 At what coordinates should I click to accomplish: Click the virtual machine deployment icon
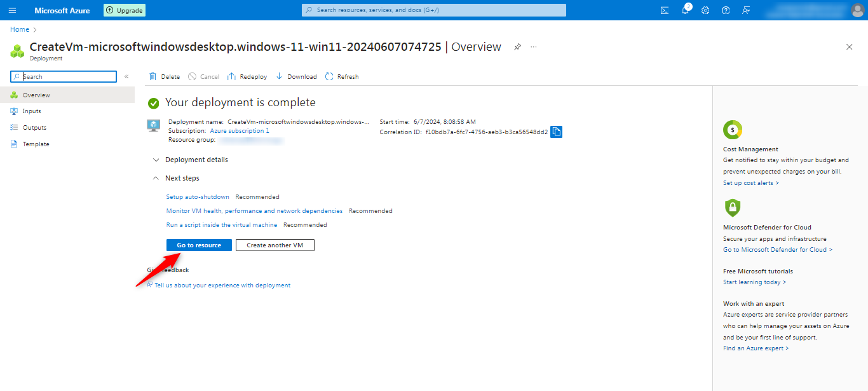(x=153, y=125)
